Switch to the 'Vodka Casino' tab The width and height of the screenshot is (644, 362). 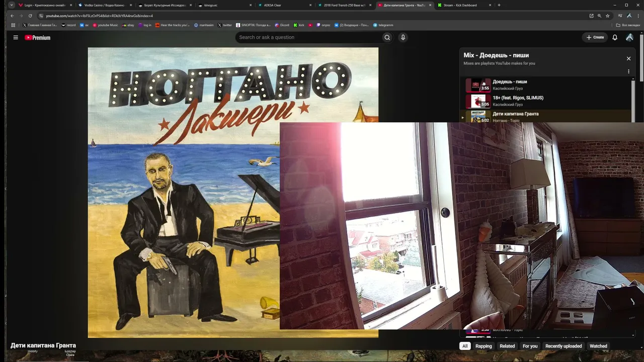(104, 5)
